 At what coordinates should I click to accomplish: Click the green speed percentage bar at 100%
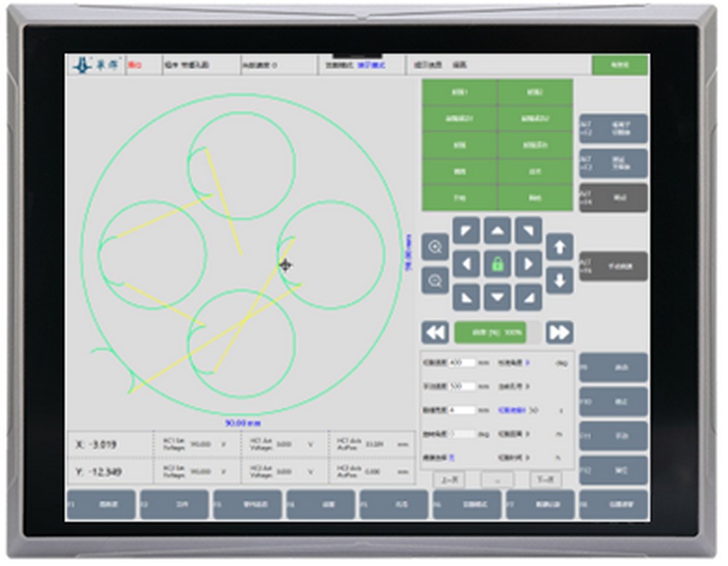point(490,332)
